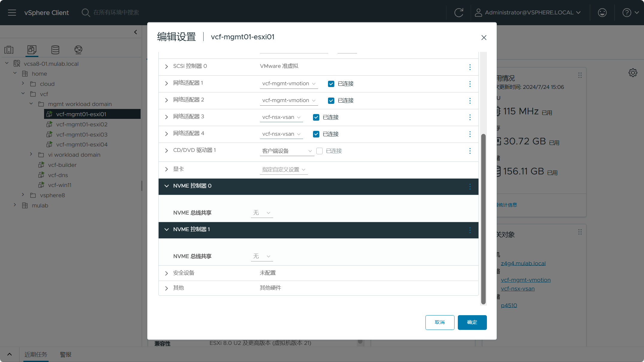Open actions menu for network adapter 1
644x362 pixels.
pos(470,84)
